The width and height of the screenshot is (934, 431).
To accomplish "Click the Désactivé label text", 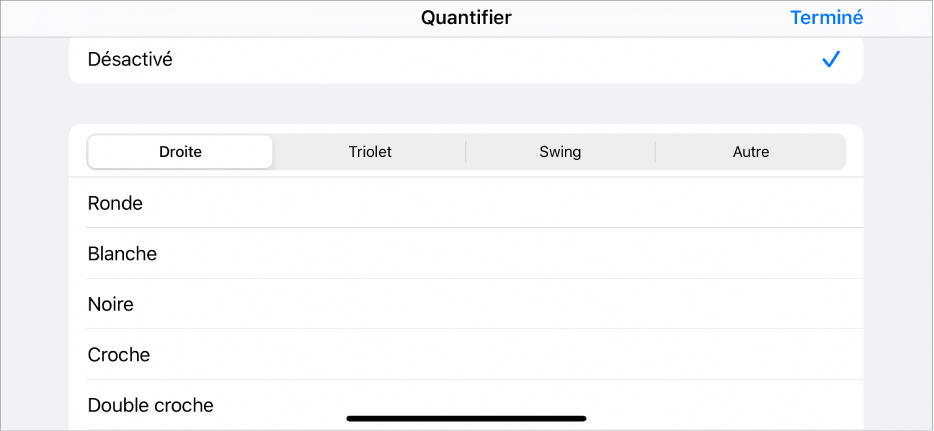I will tap(130, 60).
